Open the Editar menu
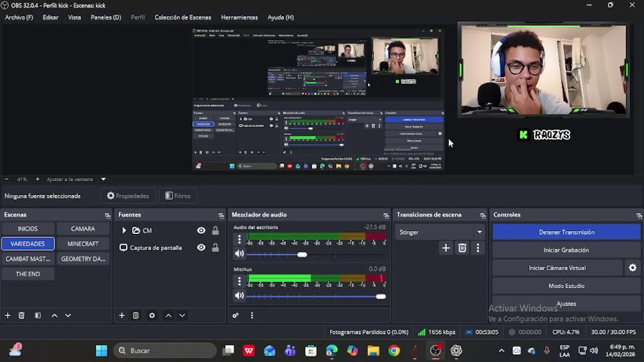 click(x=50, y=17)
